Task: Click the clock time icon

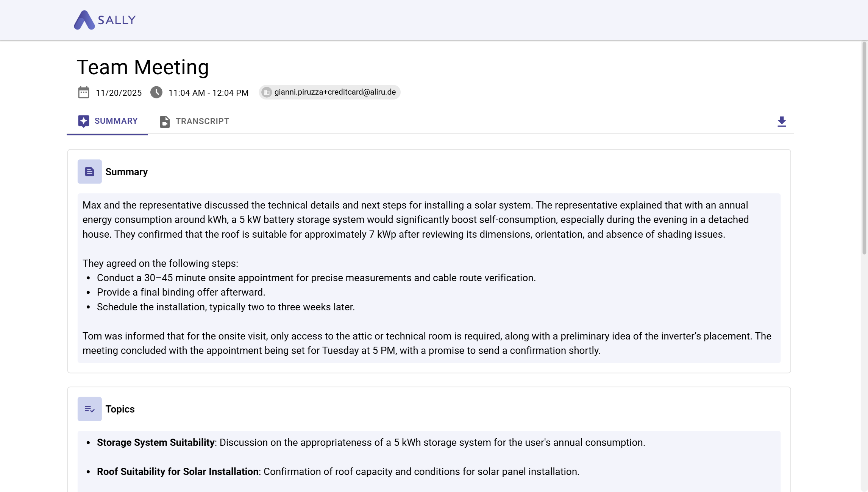Action: tap(156, 92)
